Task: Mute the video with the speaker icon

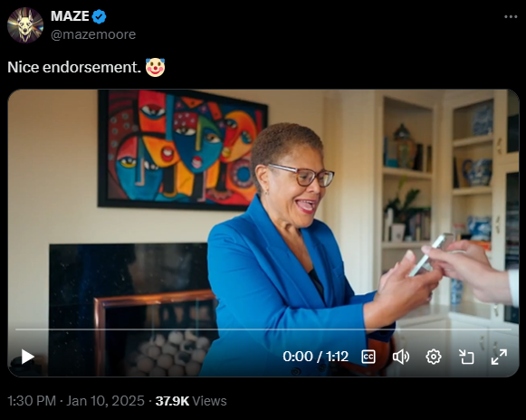Action: click(401, 357)
